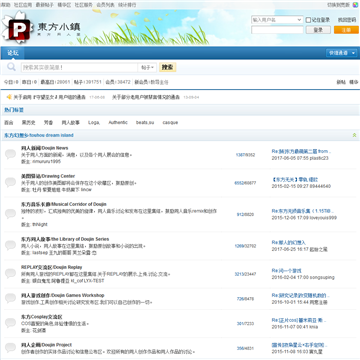
Task: Open the first menu item at top left
Action: tap(5, 5)
